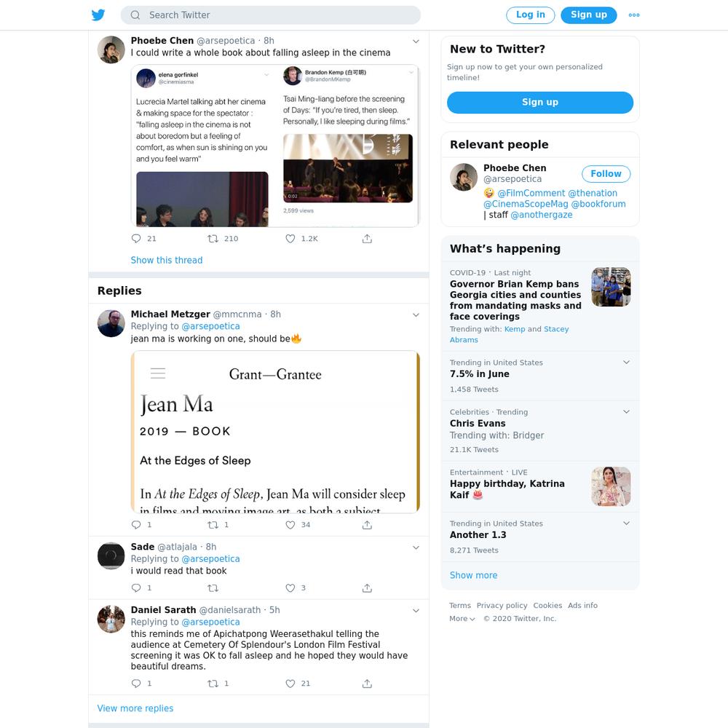Screen dimensions: 728x728
Task: Open the chevron on Chris Evans trend
Action: tap(626, 412)
